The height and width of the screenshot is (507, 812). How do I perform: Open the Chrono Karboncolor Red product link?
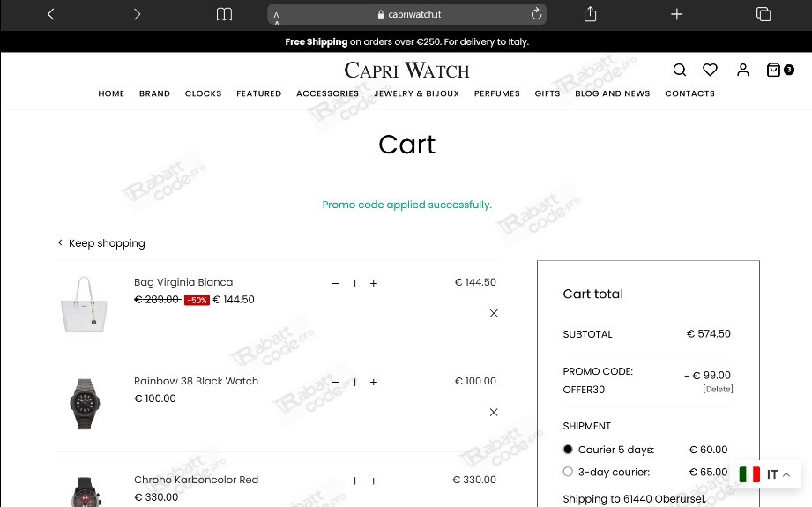coord(196,480)
